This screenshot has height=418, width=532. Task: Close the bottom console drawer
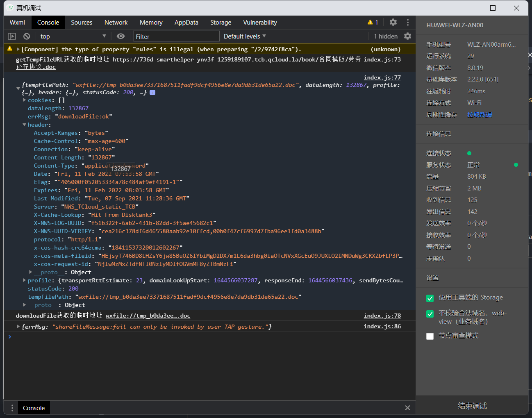[x=407, y=408]
